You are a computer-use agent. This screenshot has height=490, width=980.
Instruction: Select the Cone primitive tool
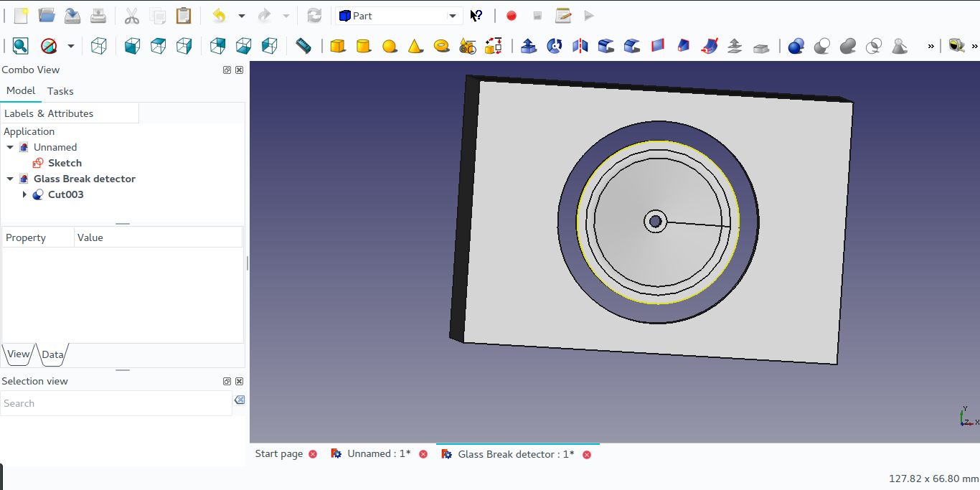point(416,45)
